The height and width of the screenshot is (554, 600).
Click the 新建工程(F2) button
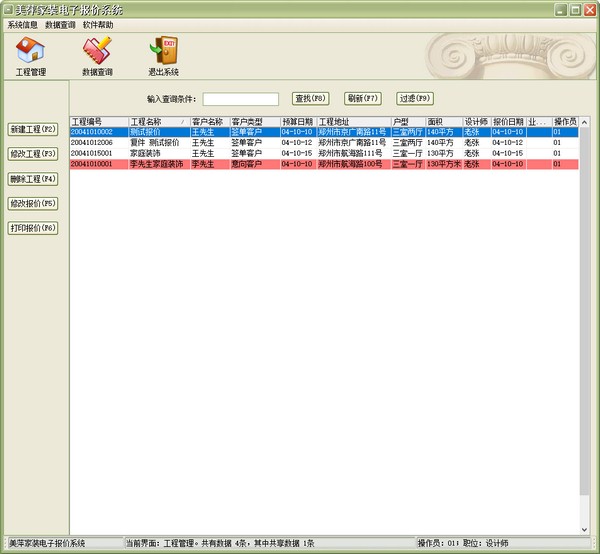click(x=33, y=130)
